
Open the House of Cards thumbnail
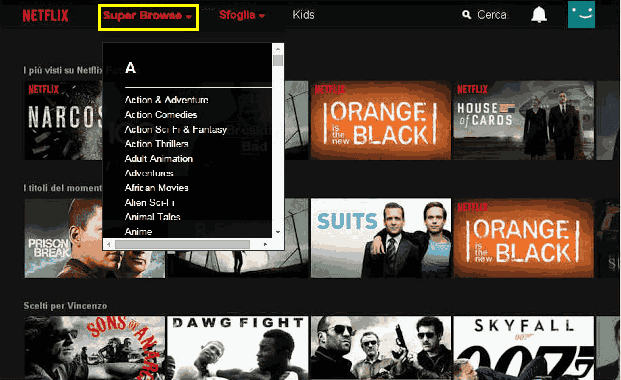click(523, 120)
